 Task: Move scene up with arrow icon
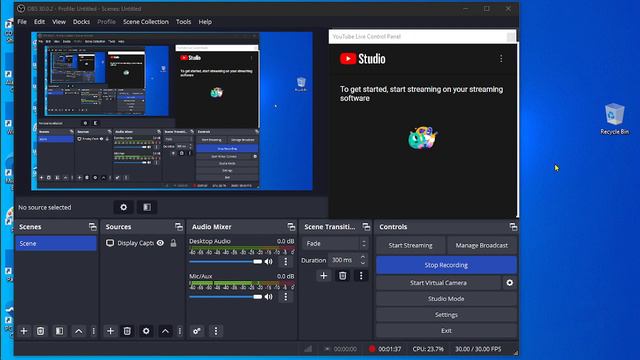pyautogui.click(x=78, y=331)
